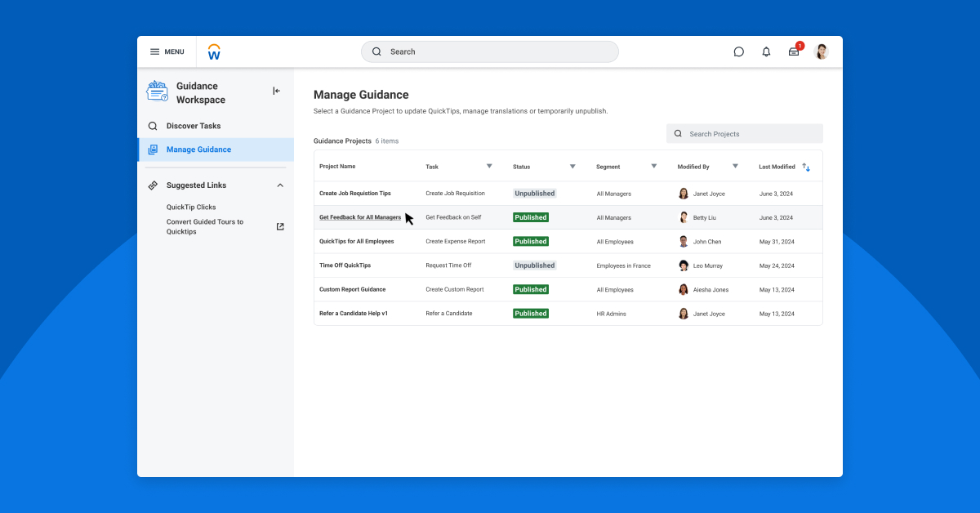Select the Discover Tasks search icon

point(153,126)
